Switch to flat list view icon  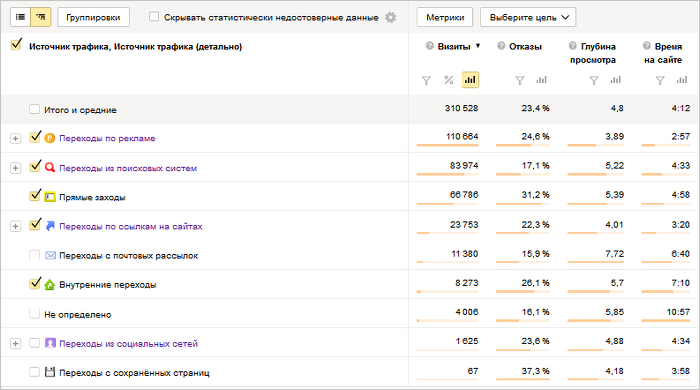(x=21, y=17)
